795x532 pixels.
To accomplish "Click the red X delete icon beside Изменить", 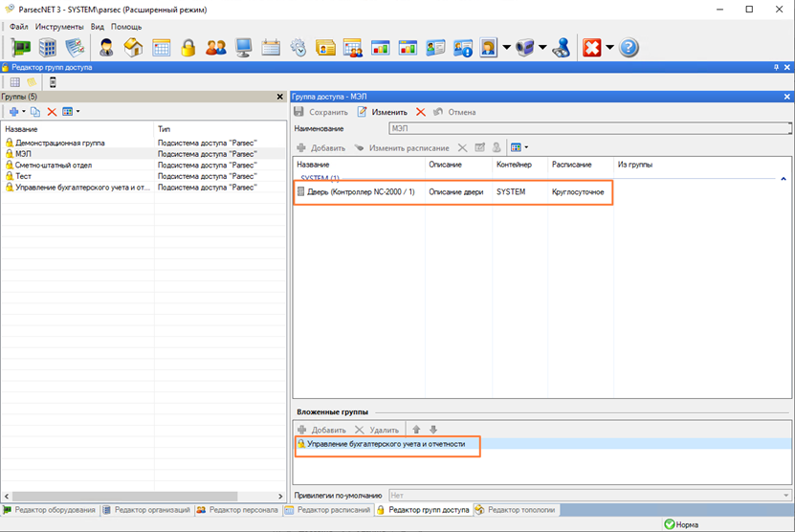I will pos(420,112).
